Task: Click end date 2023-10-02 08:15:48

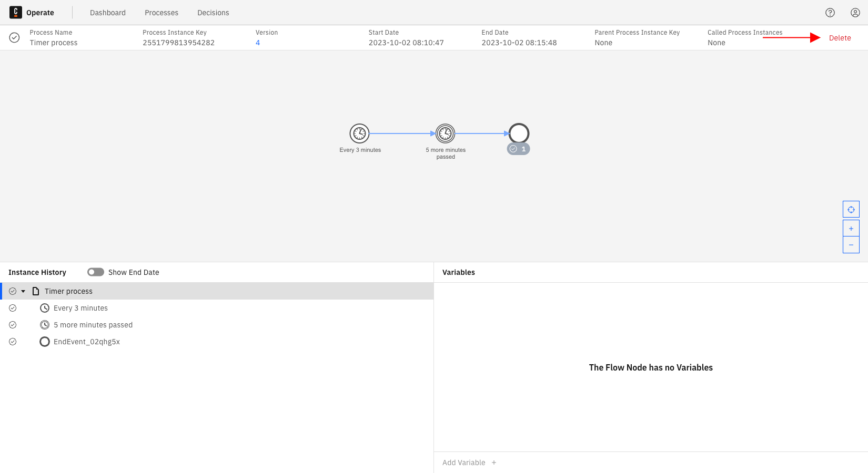Action: (x=519, y=43)
